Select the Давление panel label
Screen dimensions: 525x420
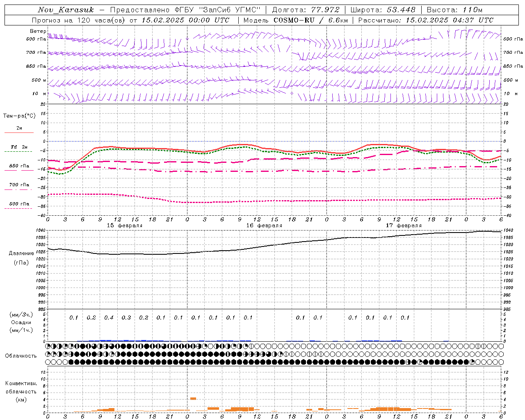[21, 253]
